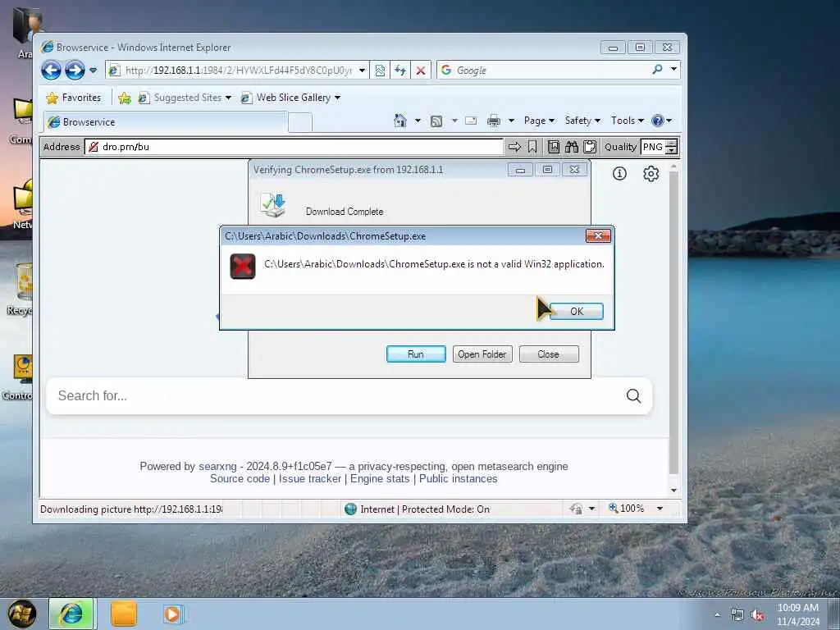Open the Safety menu

pos(582,121)
